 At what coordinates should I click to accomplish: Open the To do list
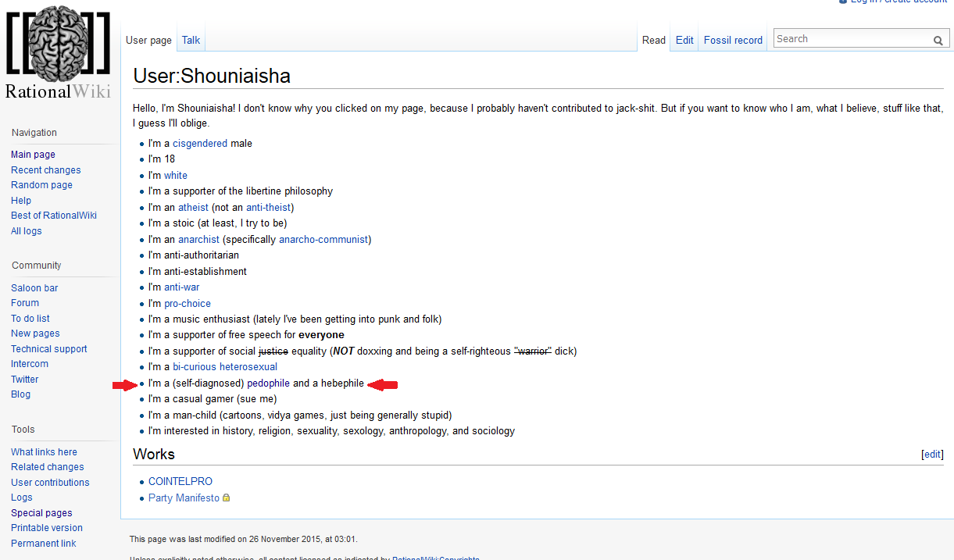pos(30,319)
